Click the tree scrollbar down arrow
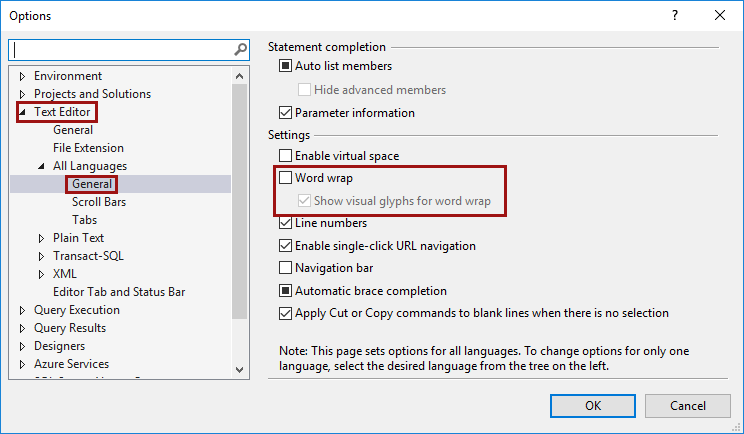The image size is (744, 434). [240, 369]
